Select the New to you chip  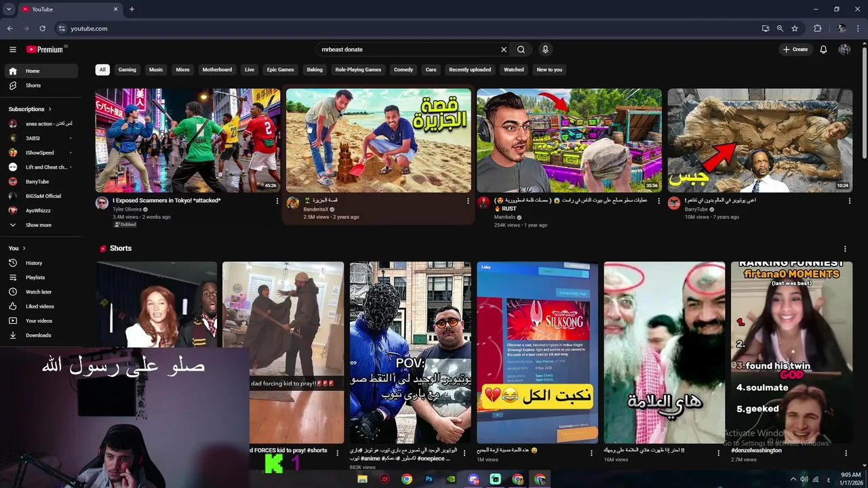(549, 70)
